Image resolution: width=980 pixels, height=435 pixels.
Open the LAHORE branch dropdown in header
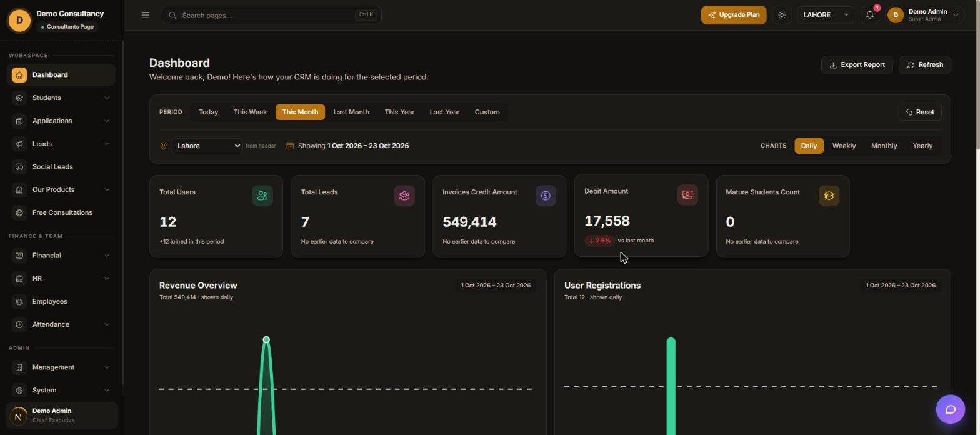click(825, 15)
